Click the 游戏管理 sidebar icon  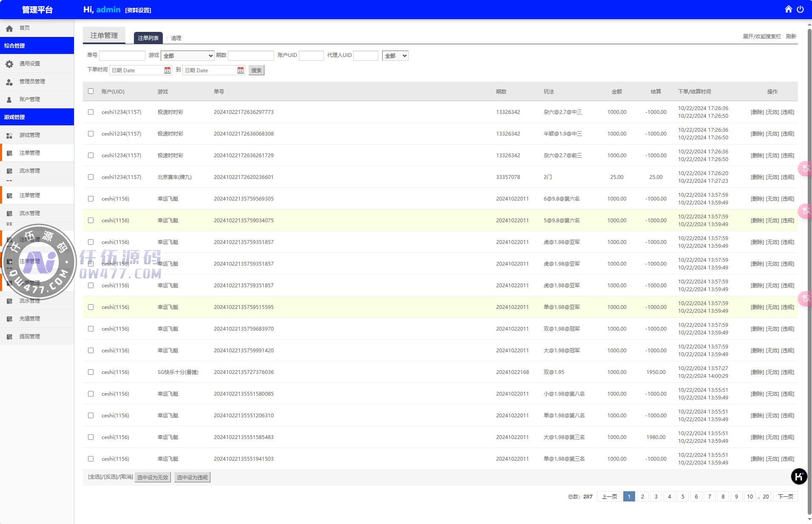9,135
